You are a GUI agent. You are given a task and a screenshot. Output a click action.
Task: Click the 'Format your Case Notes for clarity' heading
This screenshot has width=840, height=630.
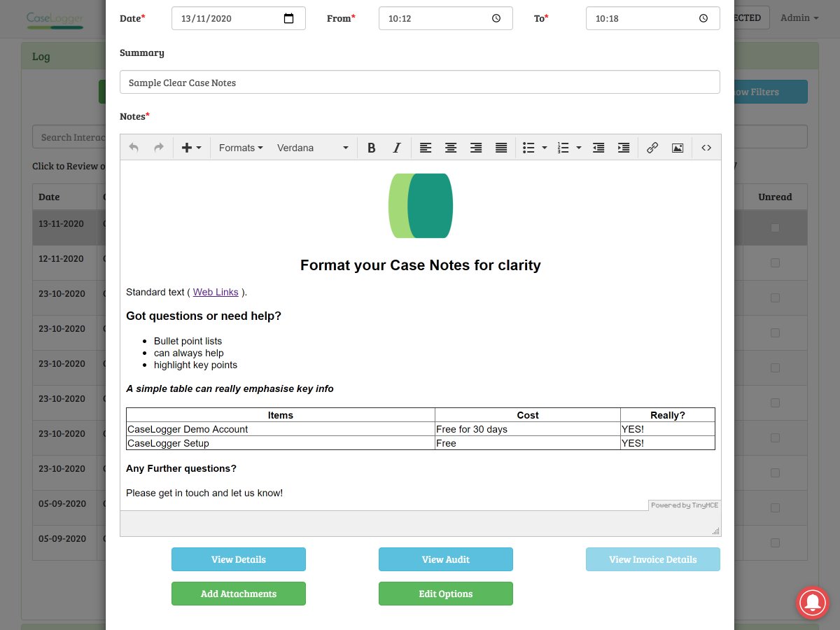[421, 265]
